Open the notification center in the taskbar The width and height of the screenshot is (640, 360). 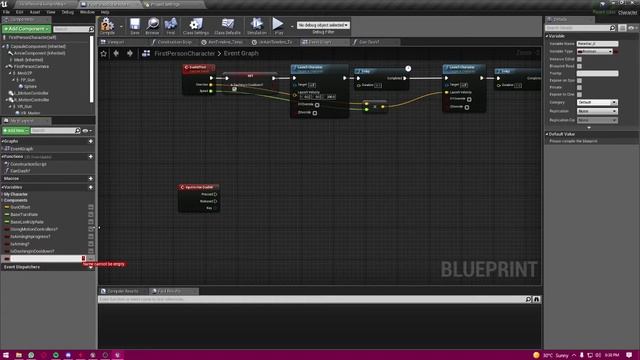pyautogui.click(x=629, y=355)
